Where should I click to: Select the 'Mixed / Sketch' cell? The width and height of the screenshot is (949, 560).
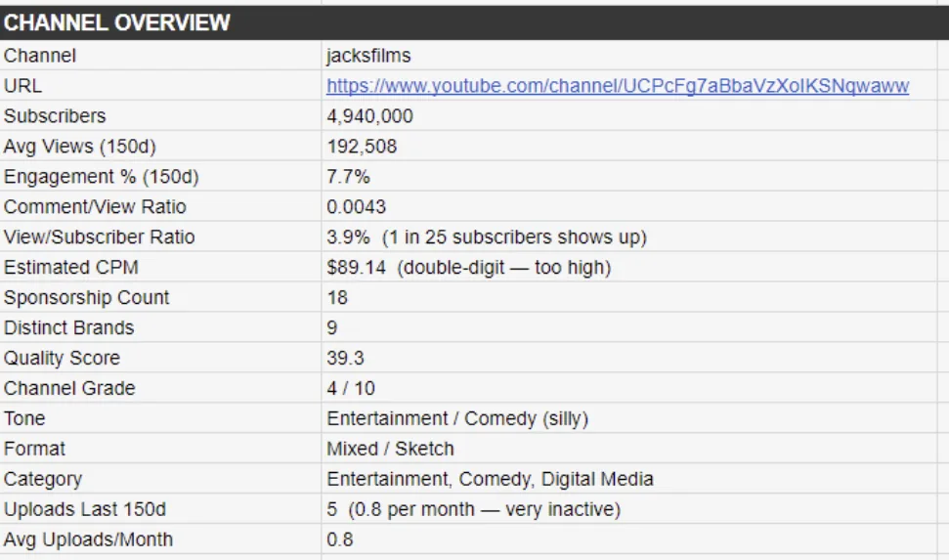[629, 449]
